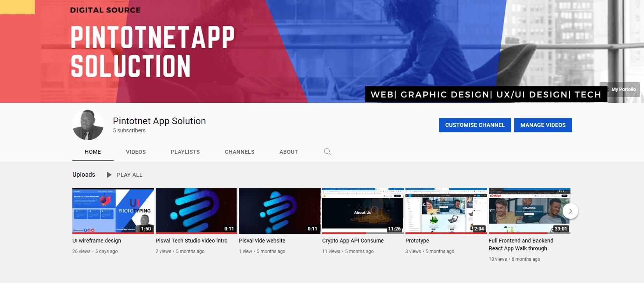Image resolution: width=644 pixels, height=283 pixels.
Task: Click the 2:04 duration badge
Action: click(479, 229)
